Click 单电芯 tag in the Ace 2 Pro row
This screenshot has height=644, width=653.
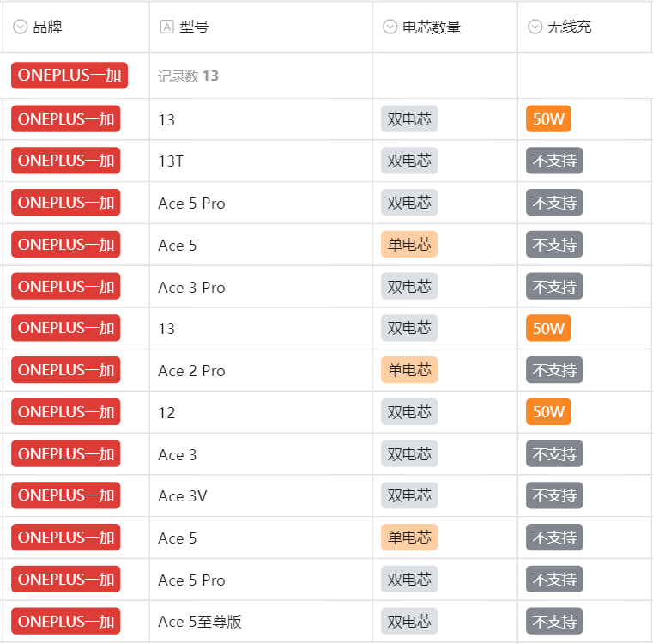[x=409, y=370]
